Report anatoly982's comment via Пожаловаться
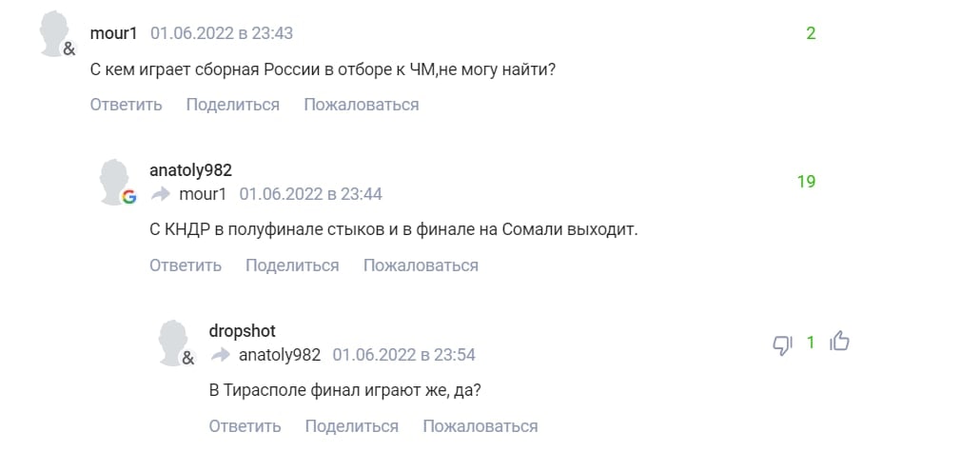The image size is (980, 452). [421, 265]
